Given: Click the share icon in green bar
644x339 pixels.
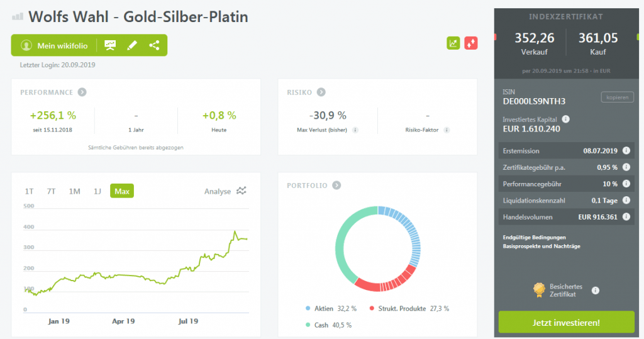Looking at the screenshot, I should tap(154, 45).
